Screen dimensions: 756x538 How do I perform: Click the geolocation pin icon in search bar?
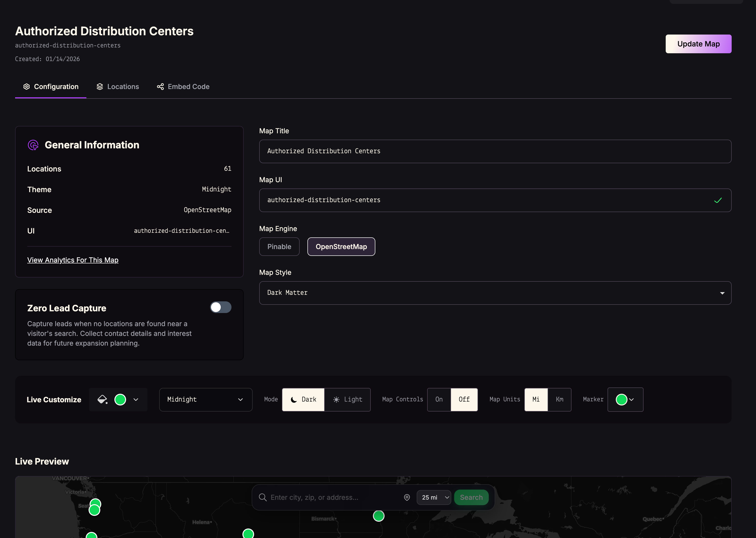click(x=407, y=497)
